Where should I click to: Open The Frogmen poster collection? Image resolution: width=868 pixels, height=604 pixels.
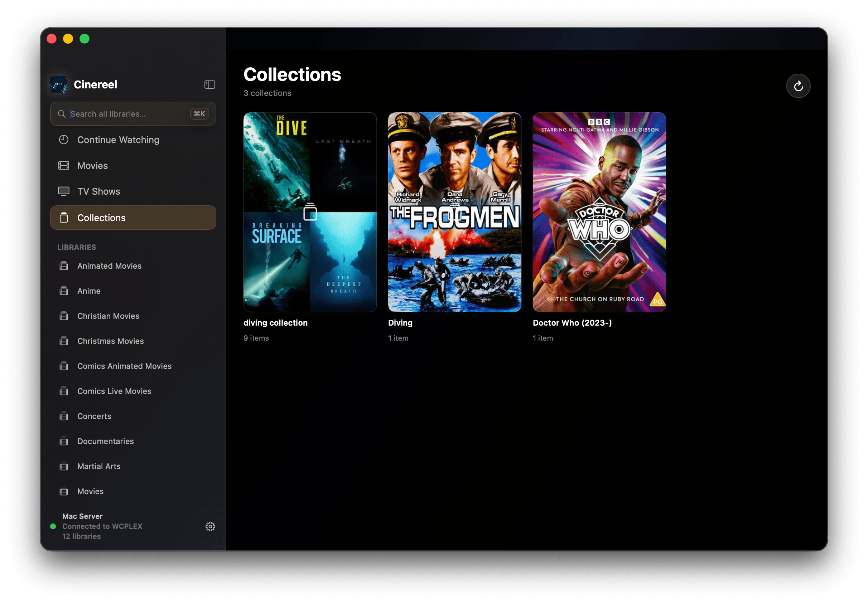click(454, 212)
